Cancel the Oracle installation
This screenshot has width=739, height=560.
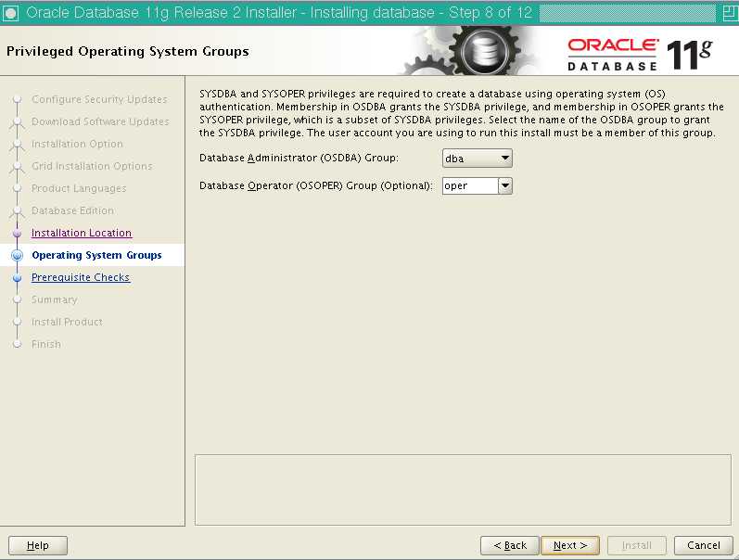704,545
